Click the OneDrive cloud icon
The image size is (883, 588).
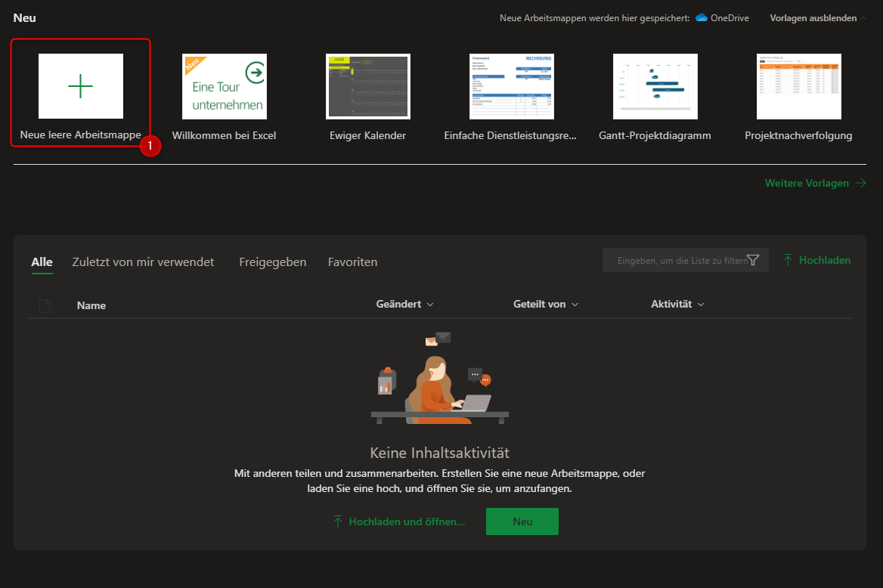pos(701,18)
